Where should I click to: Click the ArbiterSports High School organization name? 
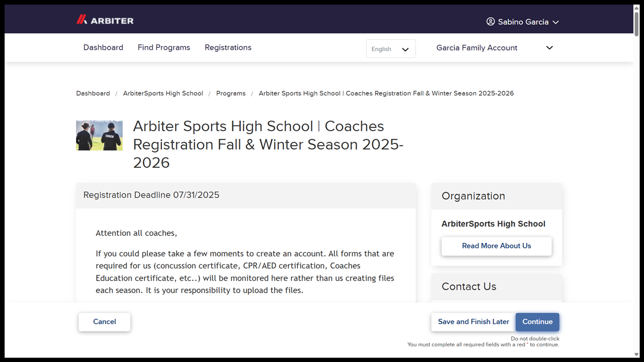(494, 224)
